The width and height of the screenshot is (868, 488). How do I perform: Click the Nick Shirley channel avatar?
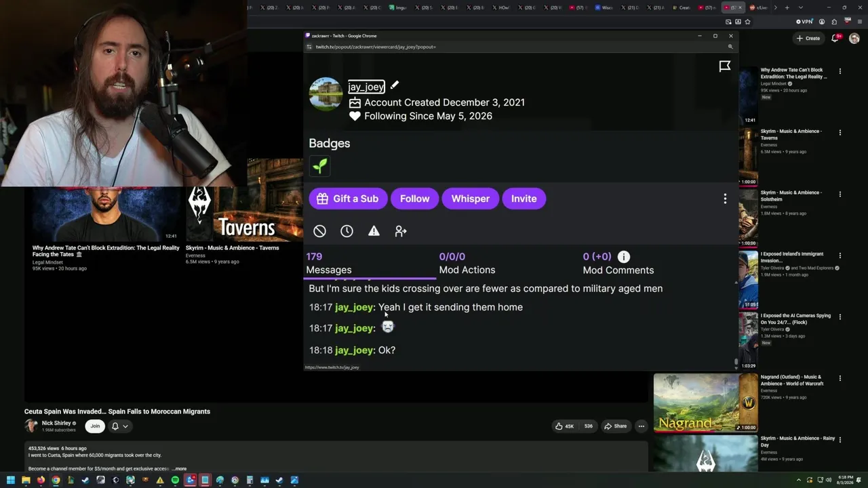(x=31, y=426)
